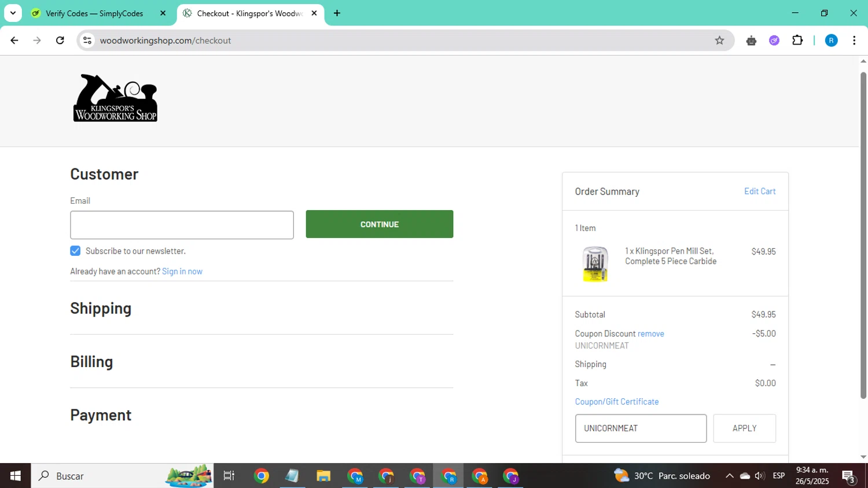Focus the Email input field
Viewport: 868px width, 488px height.
coord(182,225)
